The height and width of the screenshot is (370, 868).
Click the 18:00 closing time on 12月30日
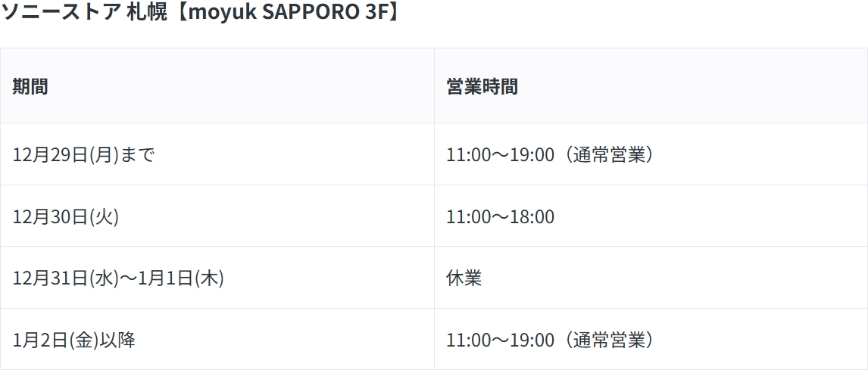click(534, 216)
